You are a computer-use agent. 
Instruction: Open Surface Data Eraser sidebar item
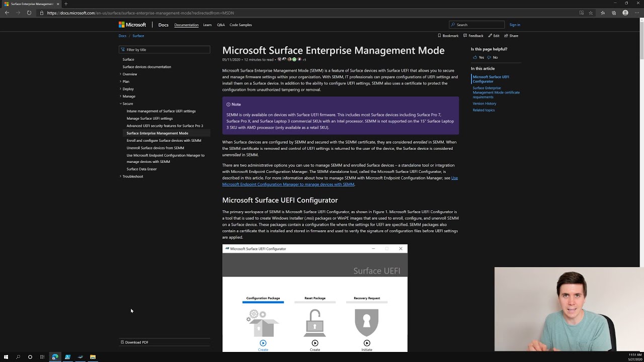coord(141,169)
